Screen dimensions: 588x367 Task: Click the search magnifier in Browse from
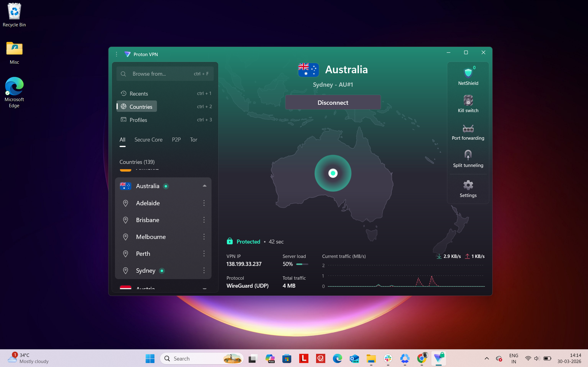pyautogui.click(x=123, y=74)
